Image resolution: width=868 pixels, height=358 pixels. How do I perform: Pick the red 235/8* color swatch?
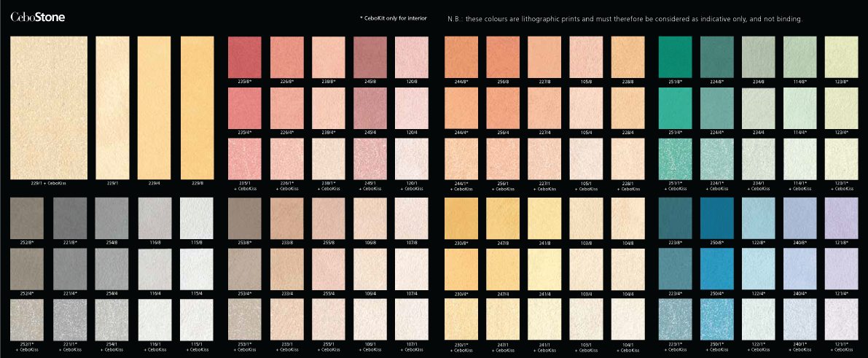click(x=245, y=56)
